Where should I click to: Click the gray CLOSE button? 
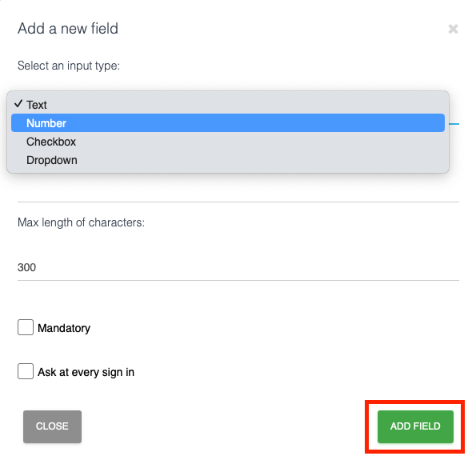click(x=52, y=426)
